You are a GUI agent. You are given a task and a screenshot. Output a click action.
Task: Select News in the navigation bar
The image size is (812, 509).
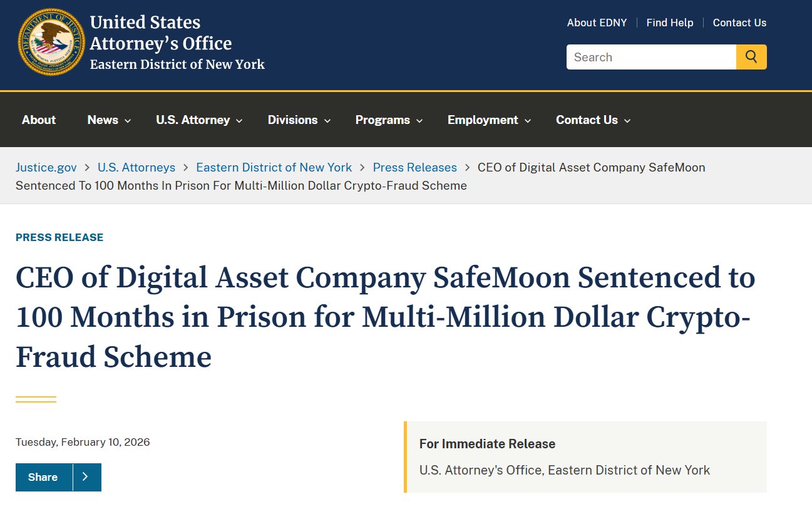coord(103,120)
